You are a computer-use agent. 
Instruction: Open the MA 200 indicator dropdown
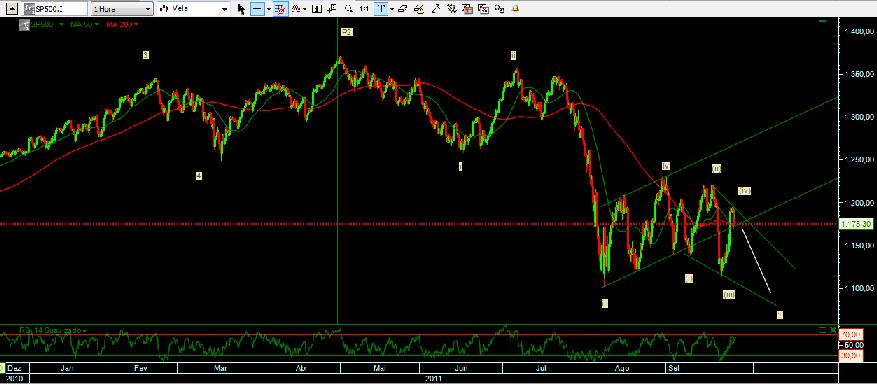click(x=136, y=24)
